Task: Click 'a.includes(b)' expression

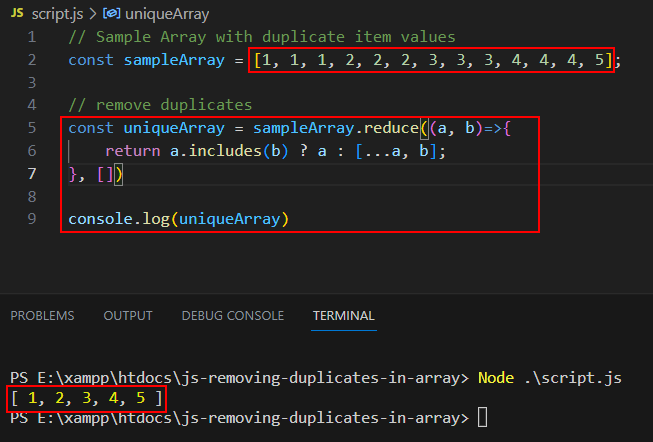Action: click(229, 151)
